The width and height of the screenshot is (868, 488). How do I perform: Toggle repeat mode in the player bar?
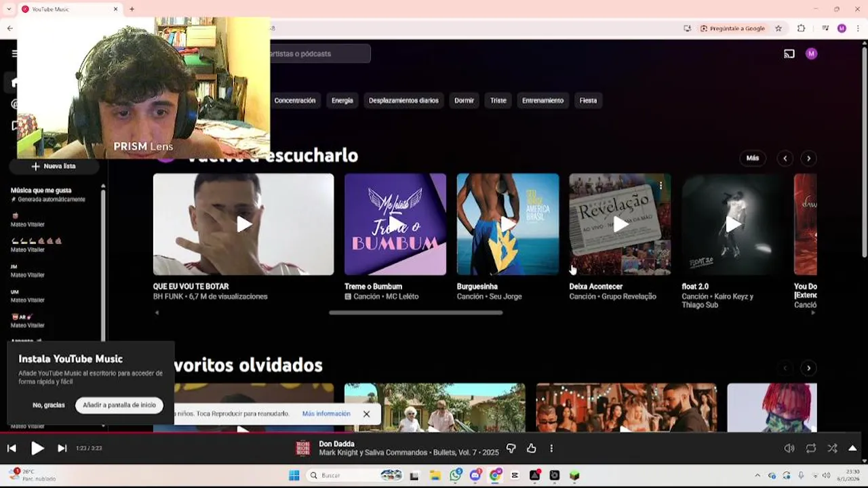(811, 448)
